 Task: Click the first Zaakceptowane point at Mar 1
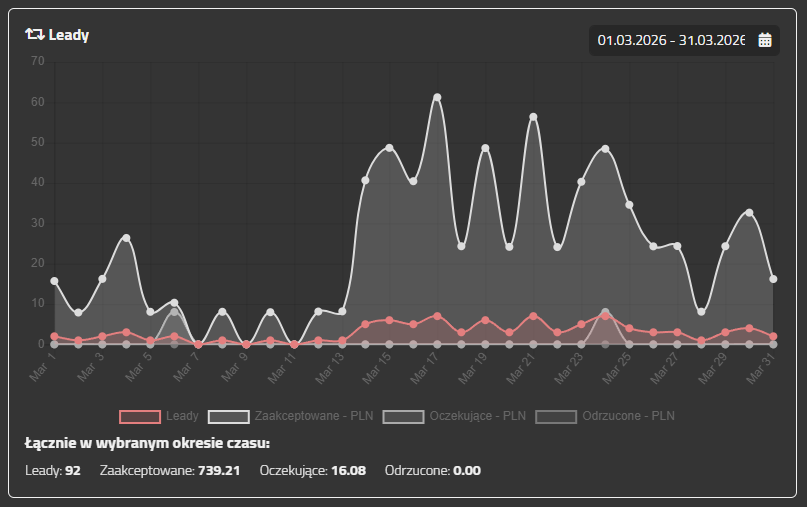[x=54, y=281]
